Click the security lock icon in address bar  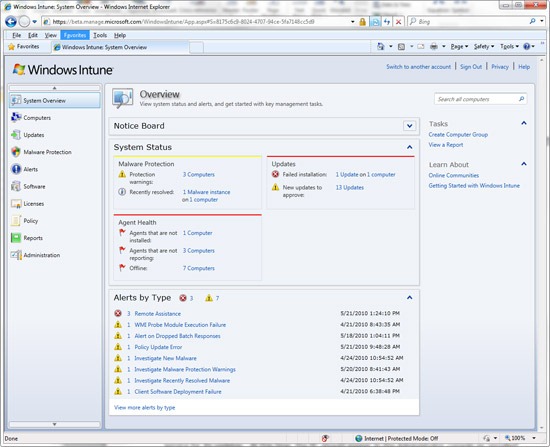click(x=362, y=22)
